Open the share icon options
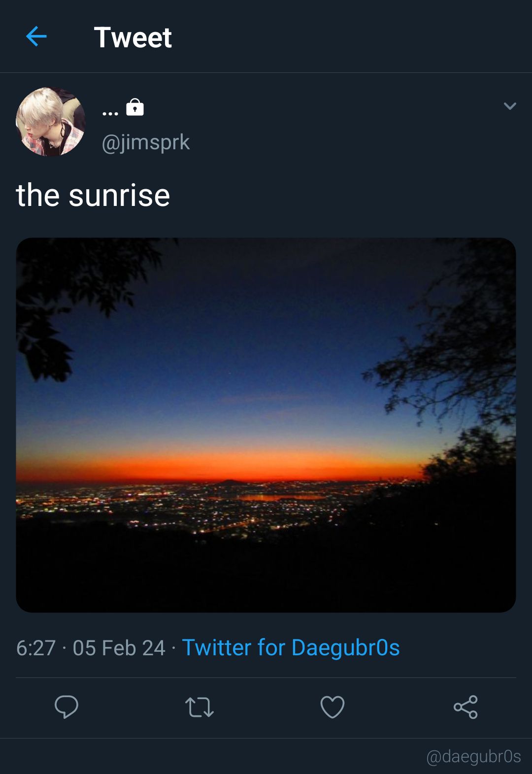532x774 pixels. [x=465, y=707]
